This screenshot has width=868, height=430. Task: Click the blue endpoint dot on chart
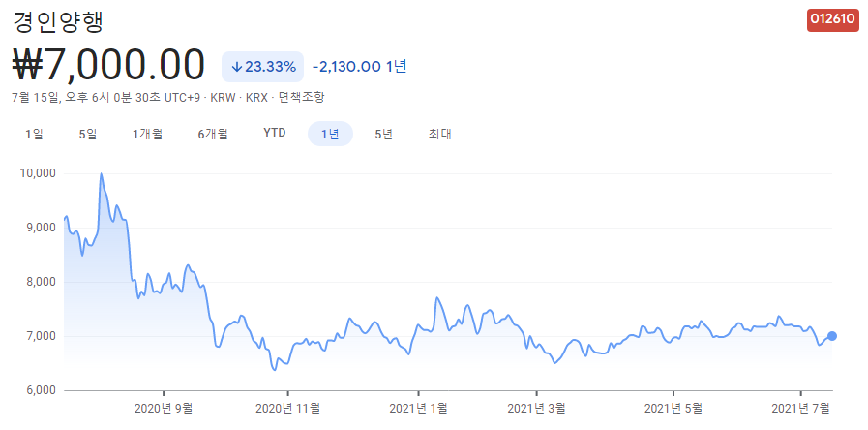pyautogui.click(x=831, y=336)
